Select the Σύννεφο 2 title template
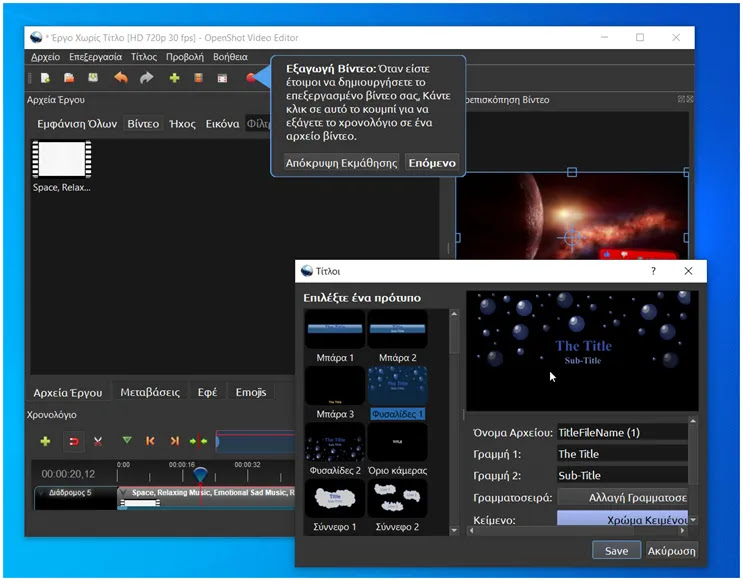Image resolution: width=743 pixels, height=581 pixels. 398,506
